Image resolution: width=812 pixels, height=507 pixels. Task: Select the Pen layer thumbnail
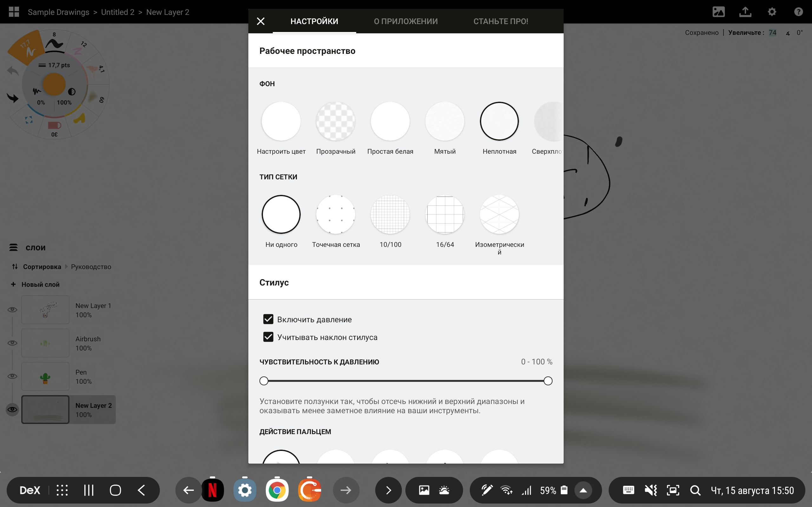(x=45, y=376)
